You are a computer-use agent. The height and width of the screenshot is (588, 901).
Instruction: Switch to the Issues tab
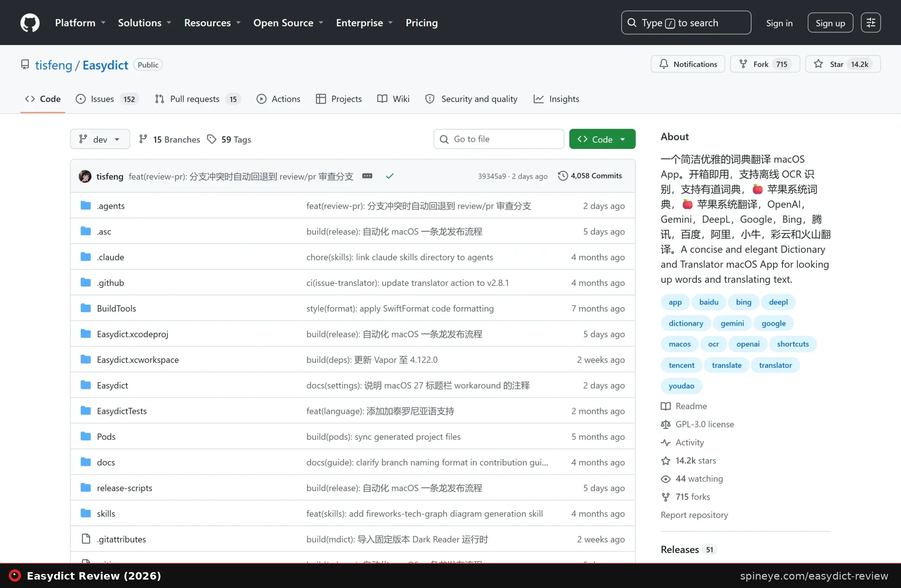[x=107, y=99]
